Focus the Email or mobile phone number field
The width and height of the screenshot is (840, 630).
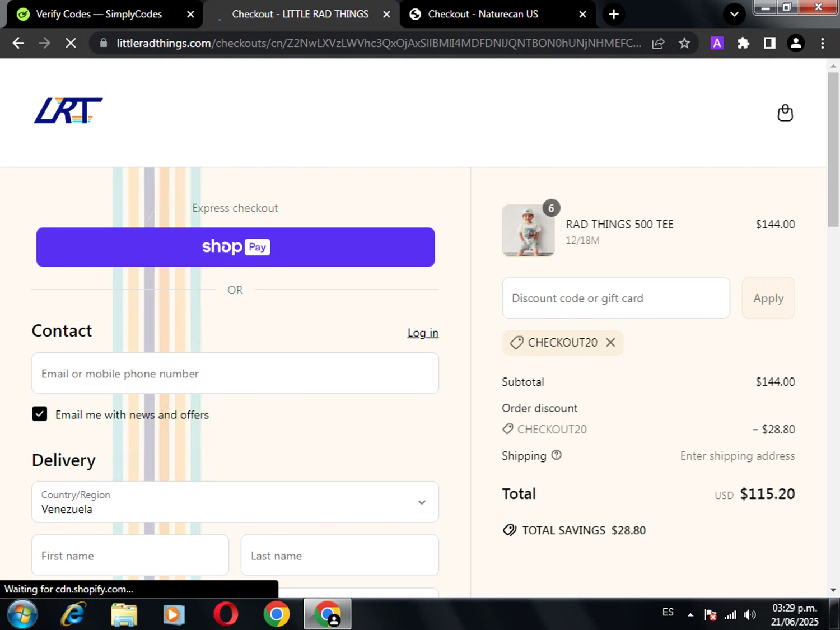point(235,374)
